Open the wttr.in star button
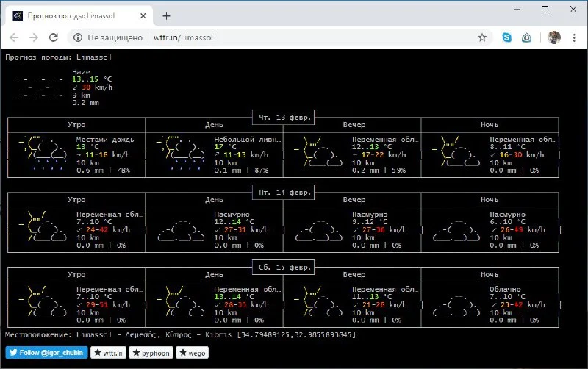 [x=108, y=353]
